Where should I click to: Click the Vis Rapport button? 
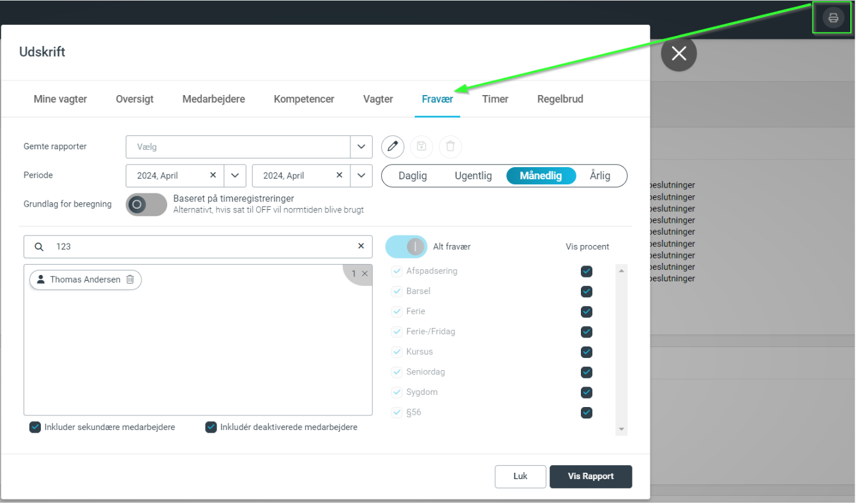pos(590,477)
